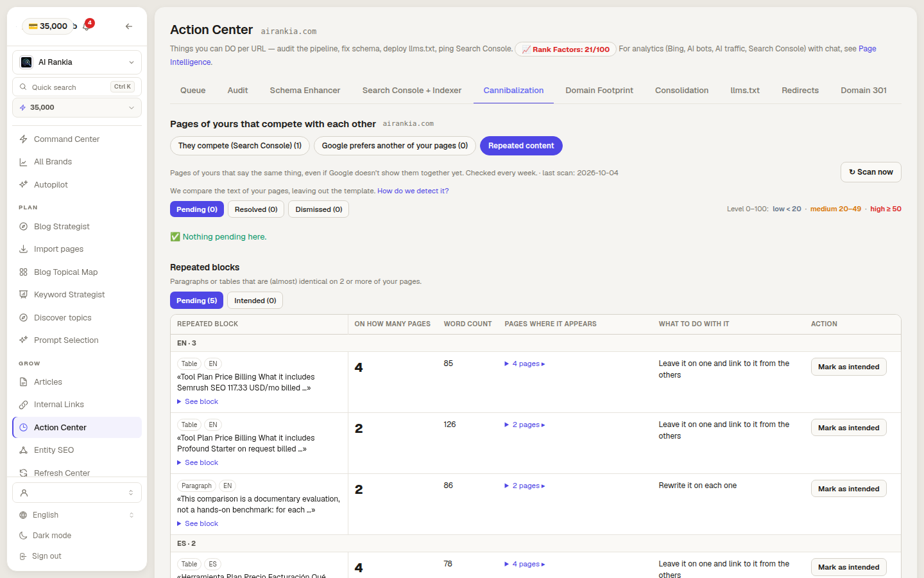Mark the 85-word block as intended
Viewport: 924px width, 578px height.
[x=848, y=367]
